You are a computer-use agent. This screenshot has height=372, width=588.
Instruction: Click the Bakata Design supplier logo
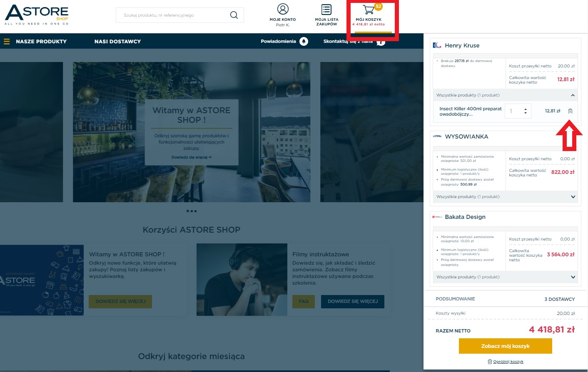437,217
